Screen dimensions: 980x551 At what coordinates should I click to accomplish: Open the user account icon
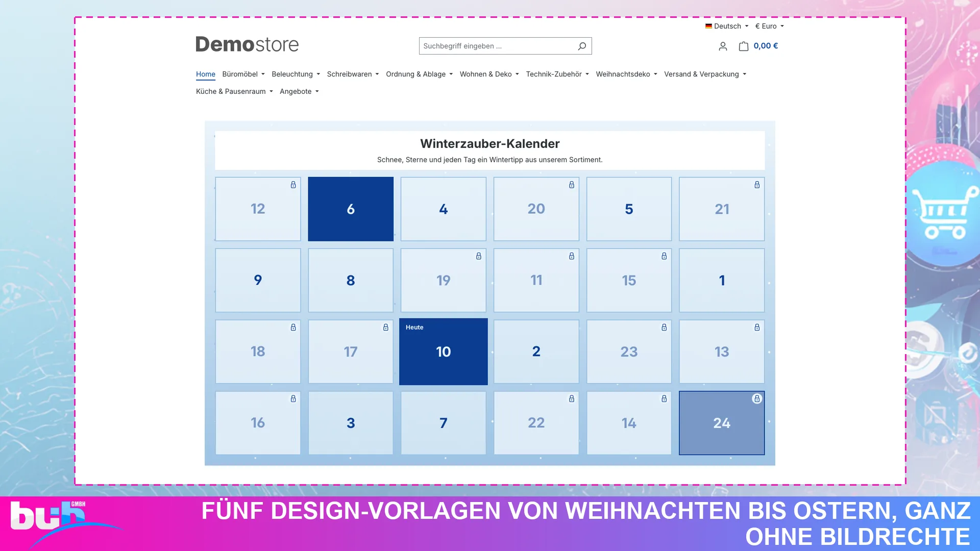(723, 46)
